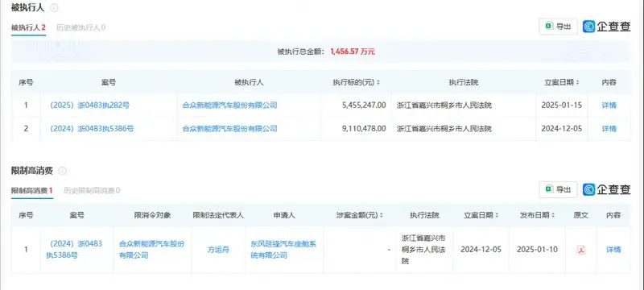
Task: Open the PDF original document icon
Action: click(580, 250)
